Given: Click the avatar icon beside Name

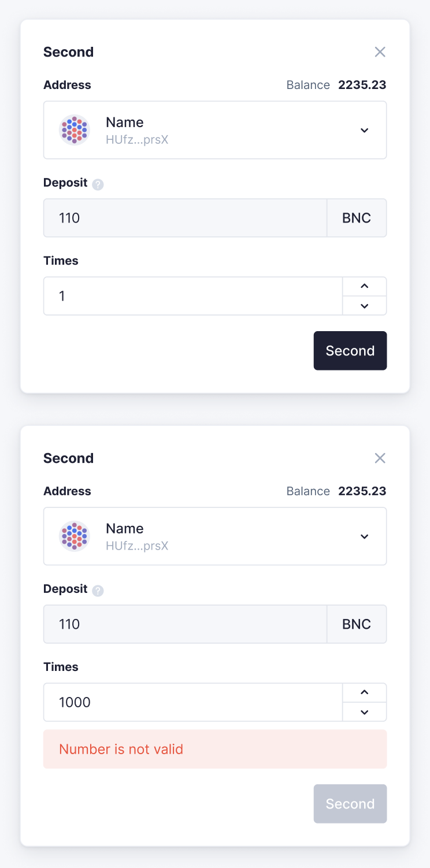Looking at the screenshot, I should [x=75, y=130].
